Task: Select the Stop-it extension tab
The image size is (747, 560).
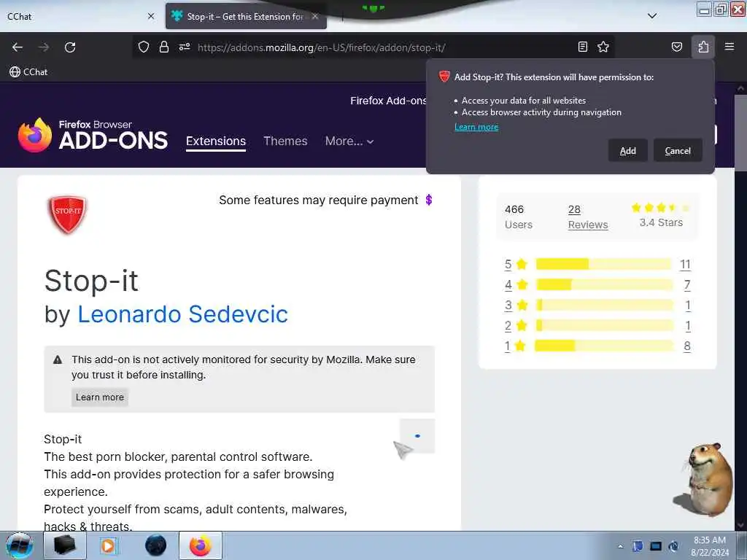Action: (246, 16)
